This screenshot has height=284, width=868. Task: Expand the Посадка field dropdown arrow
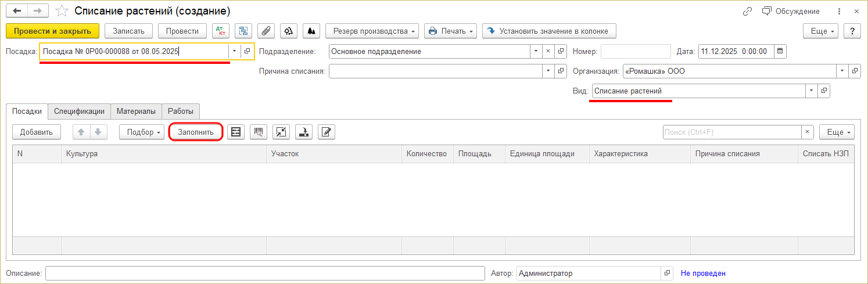pos(234,52)
